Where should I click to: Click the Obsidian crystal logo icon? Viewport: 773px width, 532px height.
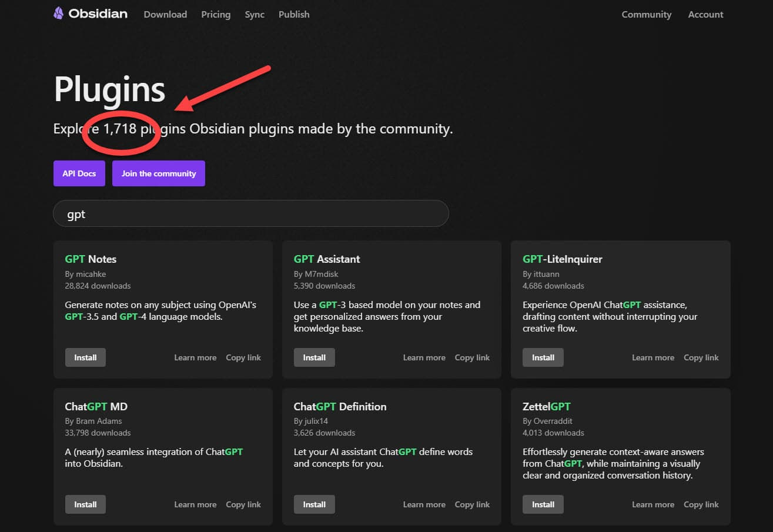(x=58, y=14)
